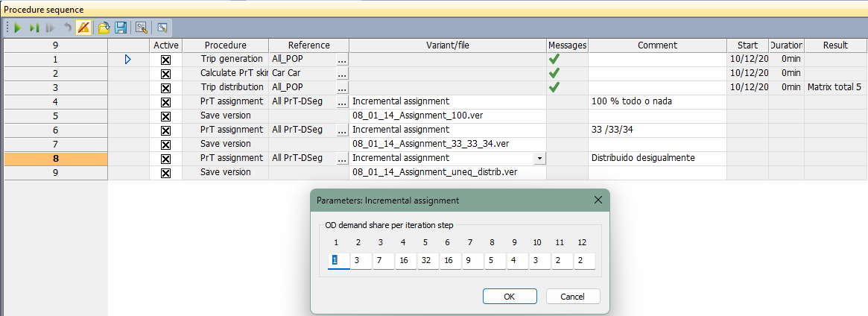
Task: Run the procedure sequence with green play icon
Action: 18,28
